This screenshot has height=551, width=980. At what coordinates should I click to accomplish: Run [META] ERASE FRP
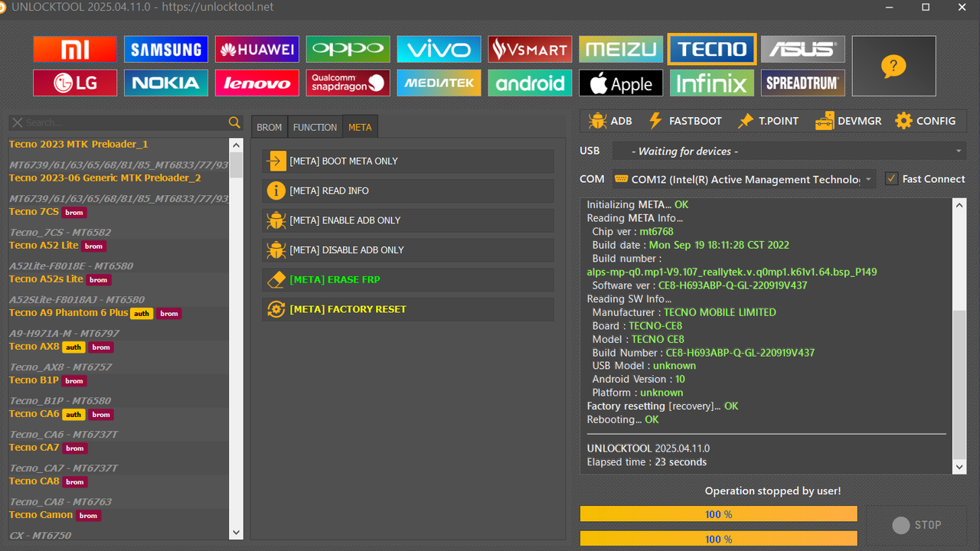click(x=408, y=279)
